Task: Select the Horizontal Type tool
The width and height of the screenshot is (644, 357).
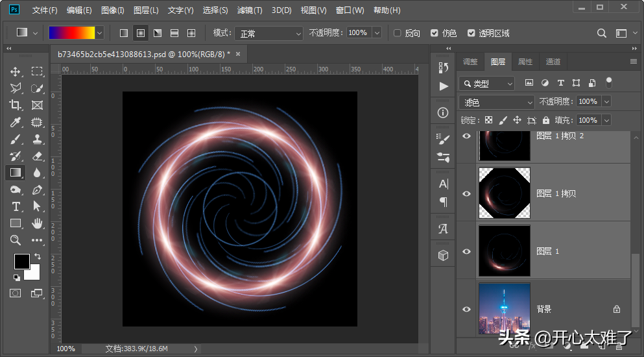Action: [15, 206]
